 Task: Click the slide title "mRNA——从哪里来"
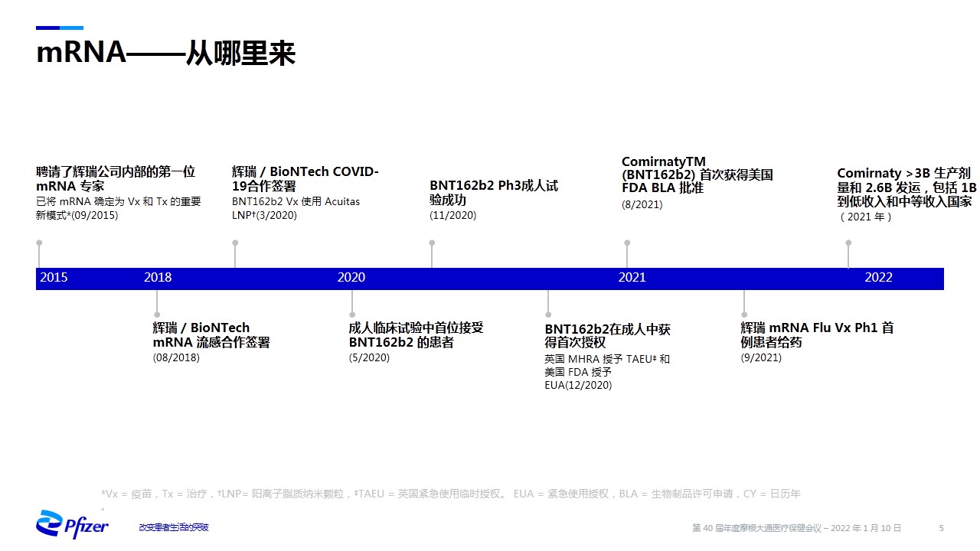(x=166, y=54)
